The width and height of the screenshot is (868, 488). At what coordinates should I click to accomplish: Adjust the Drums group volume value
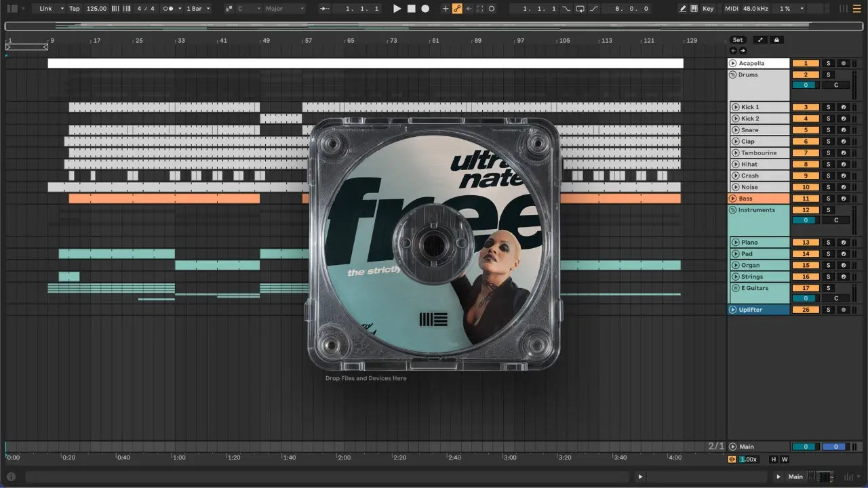pyautogui.click(x=806, y=85)
